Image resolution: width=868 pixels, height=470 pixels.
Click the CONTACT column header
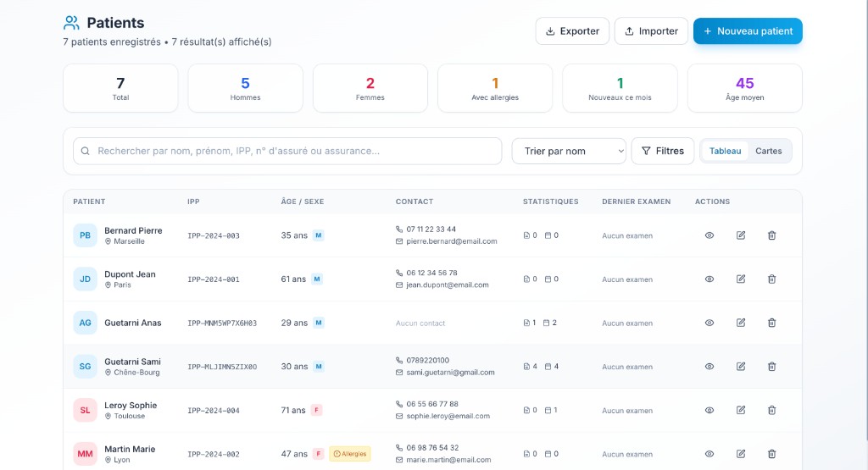[414, 202]
